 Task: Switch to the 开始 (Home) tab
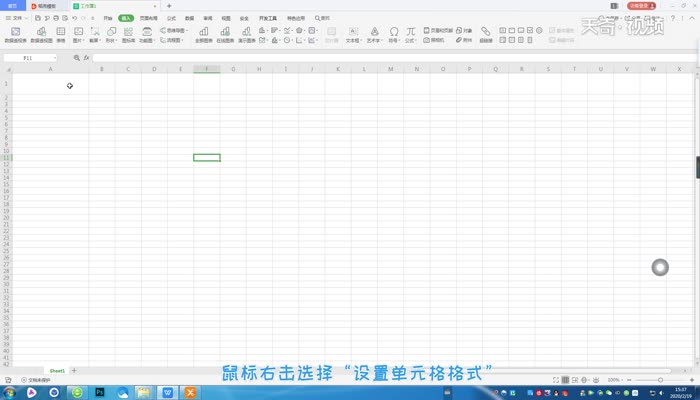click(x=108, y=18)
